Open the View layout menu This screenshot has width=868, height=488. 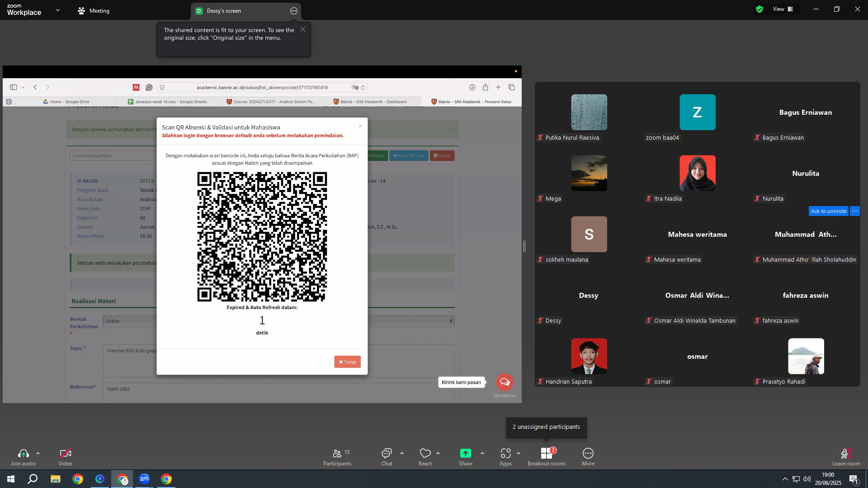783,9
